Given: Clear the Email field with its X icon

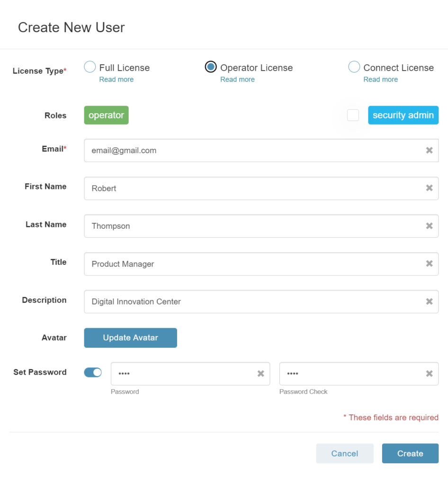Looking at the screenshot, I should point(429,150).
